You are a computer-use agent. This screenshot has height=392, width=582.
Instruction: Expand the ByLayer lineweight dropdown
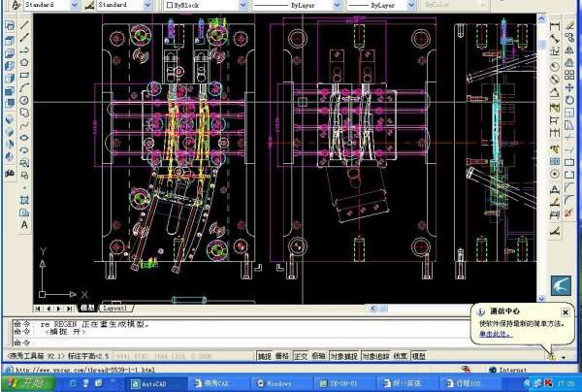coord(410,5)
